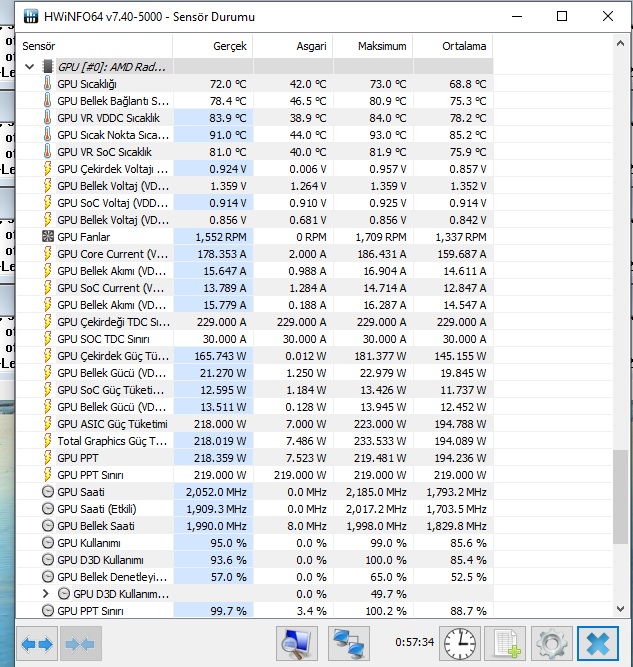
Task: Click the blue X close sensors button
Action: click(x=598, y=643)
